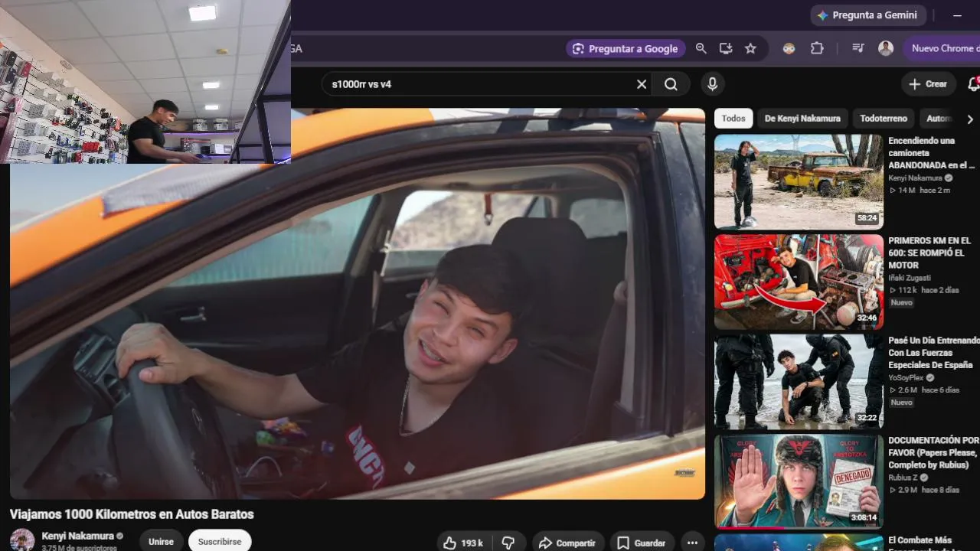Screen dimensions: 980x551
Task: Click the video title 'Viajamos 1000 Kilometros en Autos Baratos'
Action: (x=132, y=514)
